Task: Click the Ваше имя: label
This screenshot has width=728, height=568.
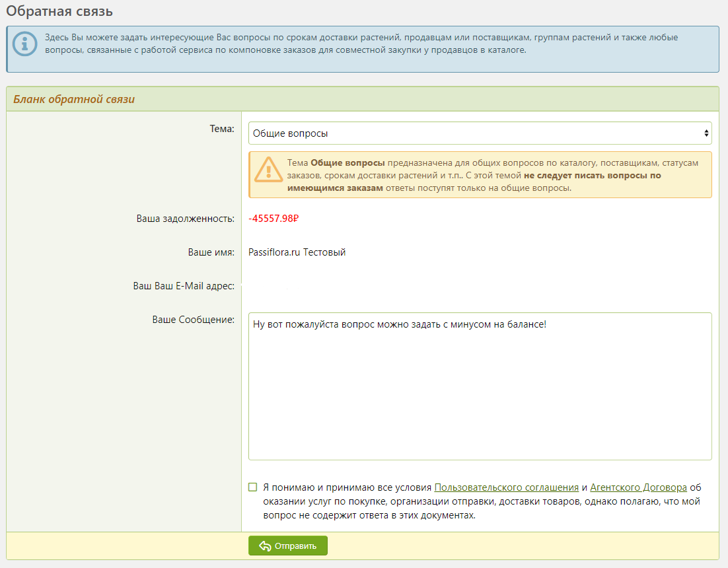Action: coord(211,252)
